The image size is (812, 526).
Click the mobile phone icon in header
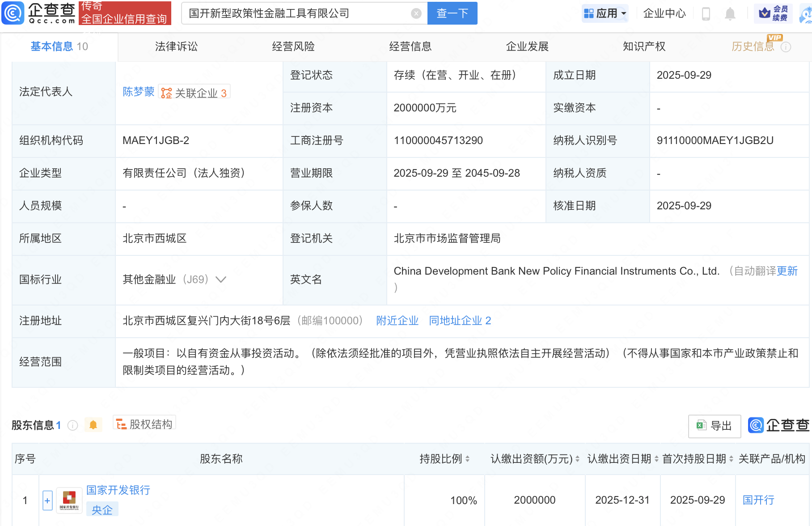(706, 14)
